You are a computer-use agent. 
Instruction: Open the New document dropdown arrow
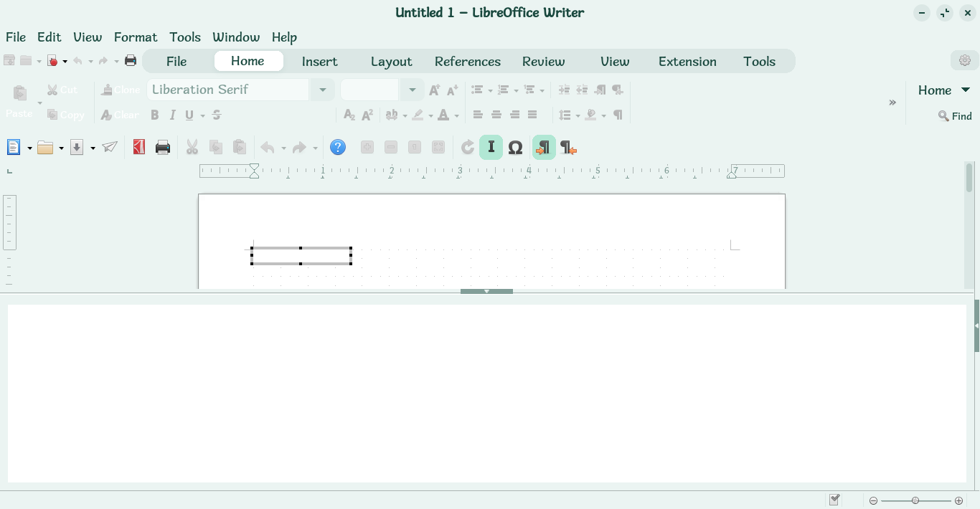pos(29,148)
